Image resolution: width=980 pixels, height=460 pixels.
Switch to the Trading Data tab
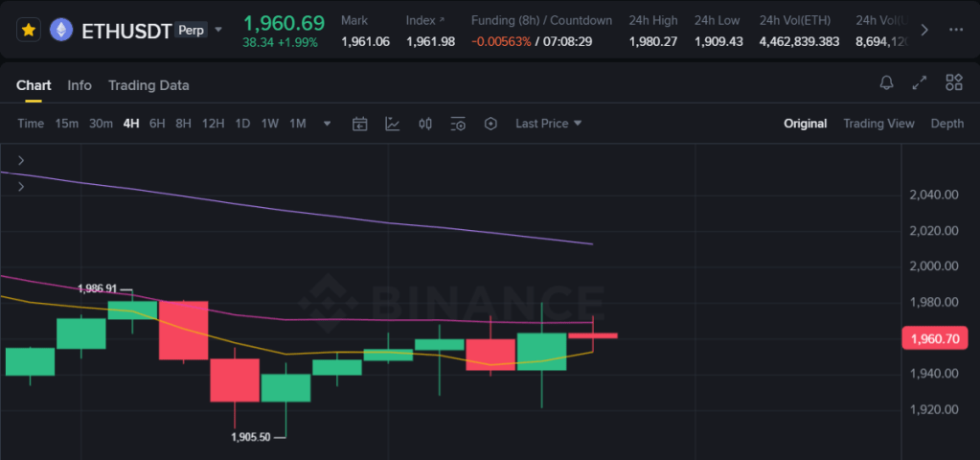point(148,85)
